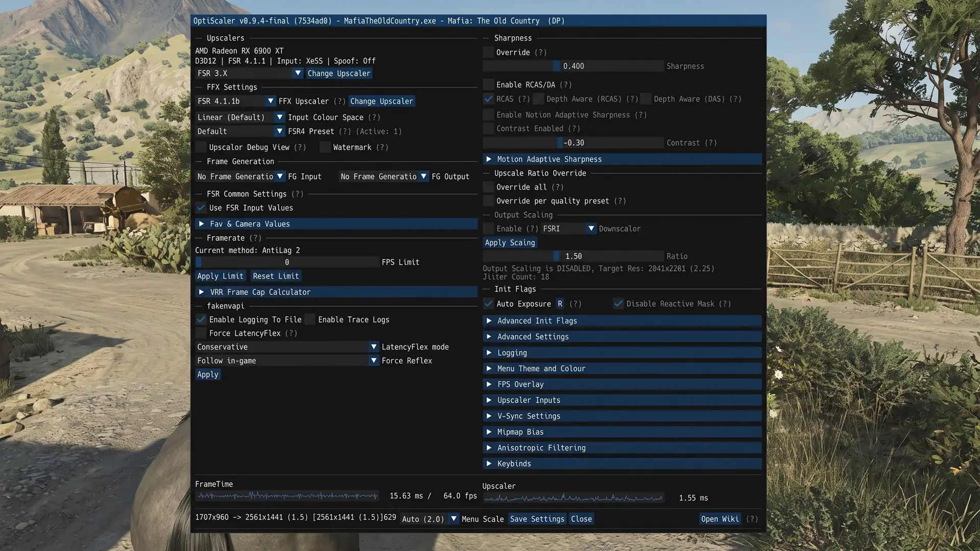Toggle Enable Logging To File checkbox
Image resolution: width=980 pixels, height=551 pixels.
tap(201, 320)
